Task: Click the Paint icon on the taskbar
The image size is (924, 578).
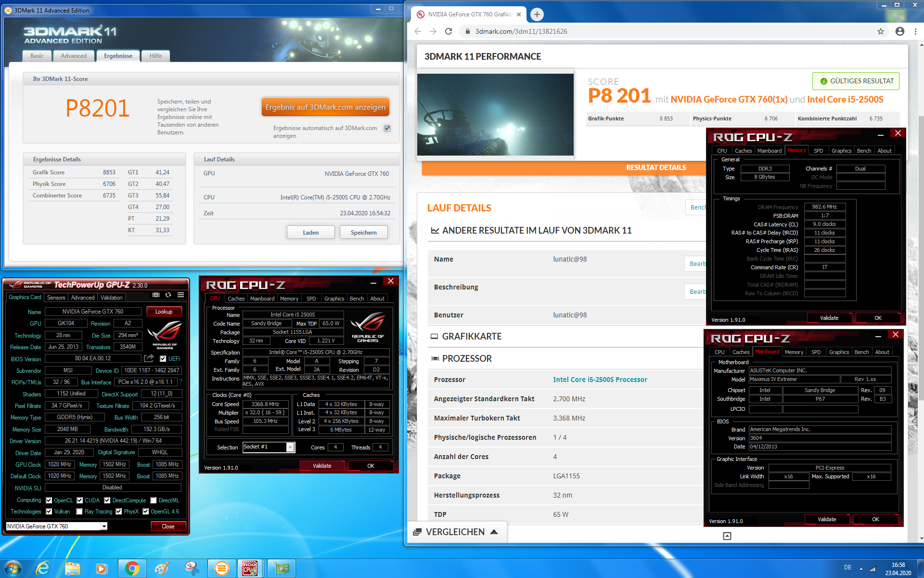Action: [x=162, y=568]
